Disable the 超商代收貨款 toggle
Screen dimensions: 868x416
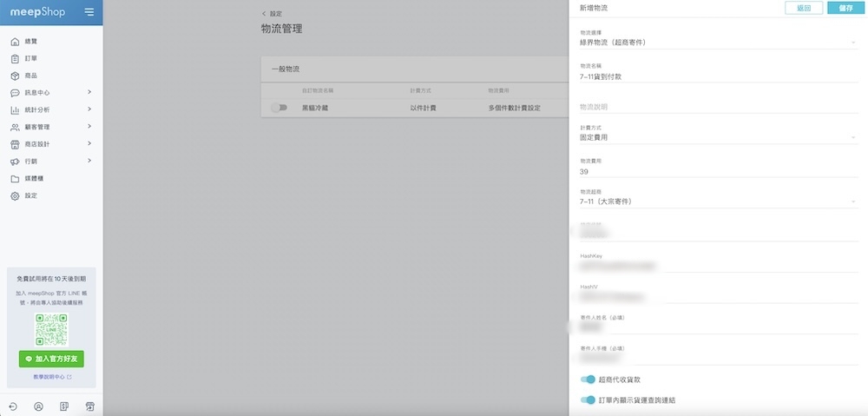(x=588, y=380)
